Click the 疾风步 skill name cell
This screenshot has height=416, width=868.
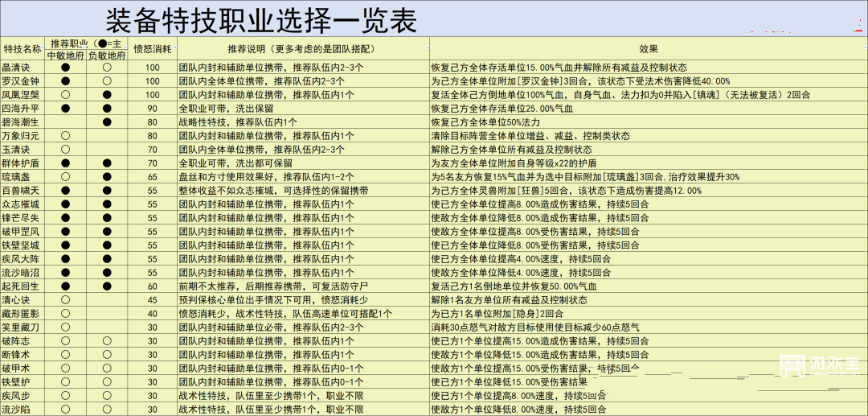(x=23, y=396)
